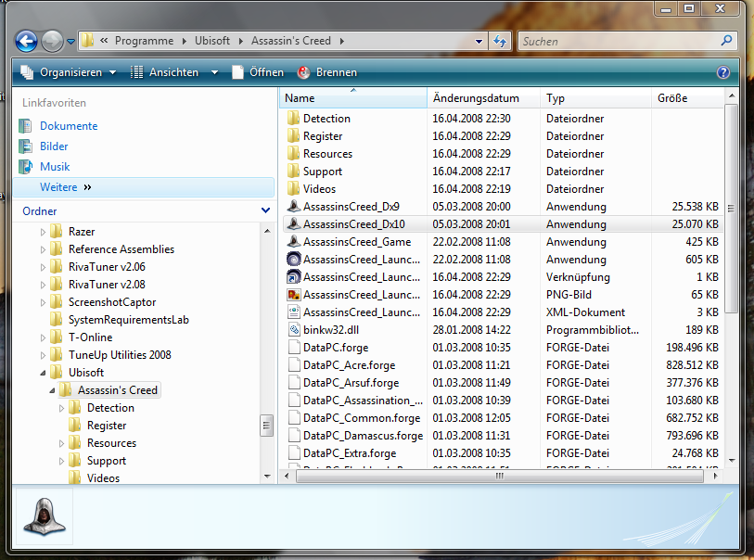Viewport: 754px width, 560px height.
Task: Open Dokumente favorite link
Action: pyautogui.click(x=69, y=126)
